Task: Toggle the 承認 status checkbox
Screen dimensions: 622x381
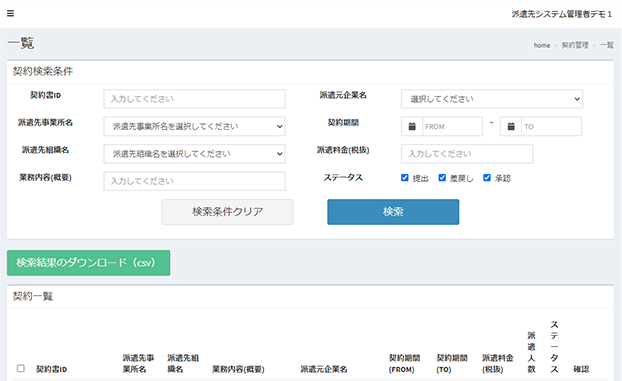Action: (x=487, y=178)
